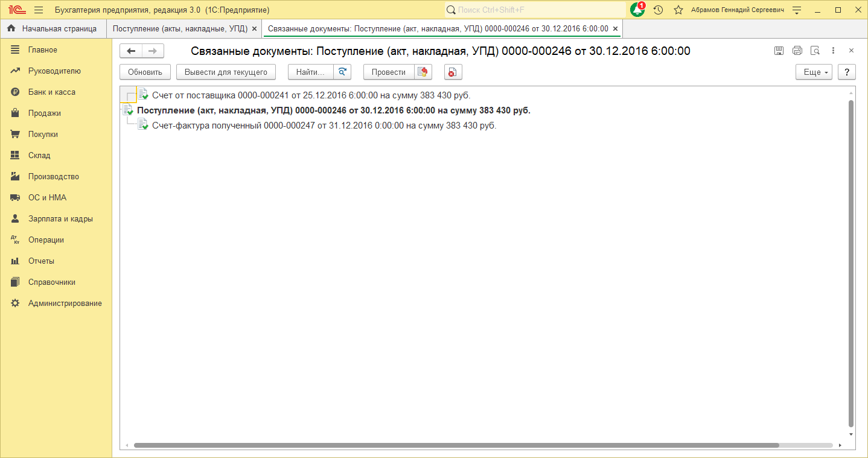Open the Еще dropdown menu
The width and height of the screenshot is (868, 458).
[814, 72]
